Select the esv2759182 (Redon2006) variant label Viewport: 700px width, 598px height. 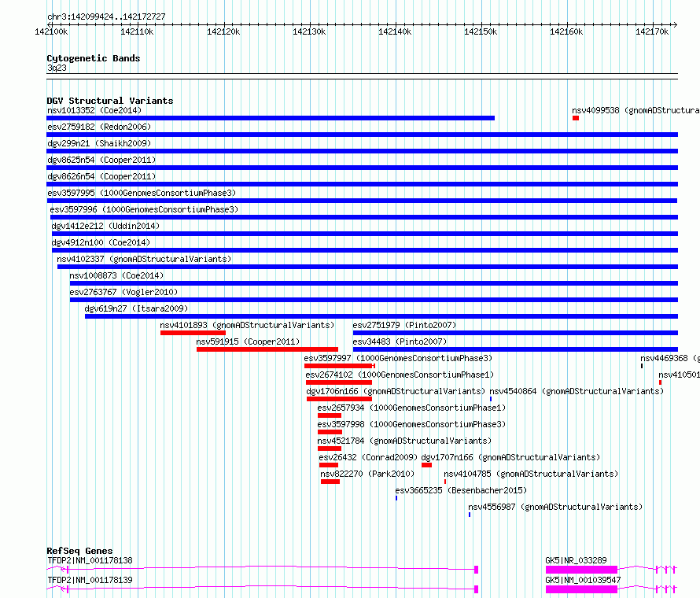99,127
